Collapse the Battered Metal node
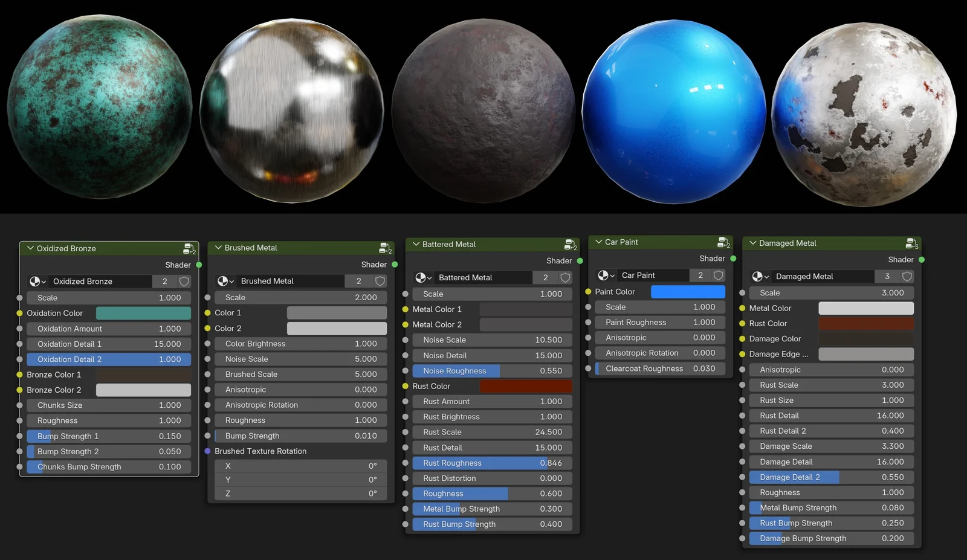The image size is (967, 560). pos(415,244)
